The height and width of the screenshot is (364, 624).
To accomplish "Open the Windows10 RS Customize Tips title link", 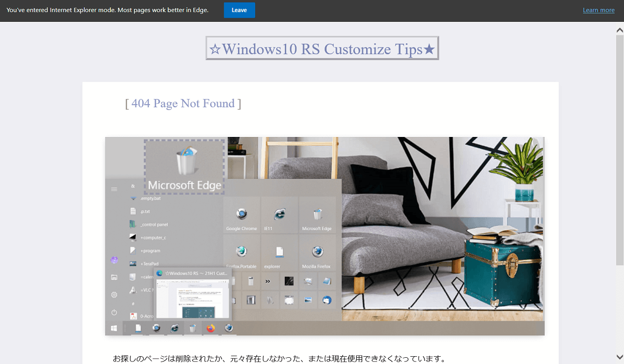I will (x=322, y=48).
